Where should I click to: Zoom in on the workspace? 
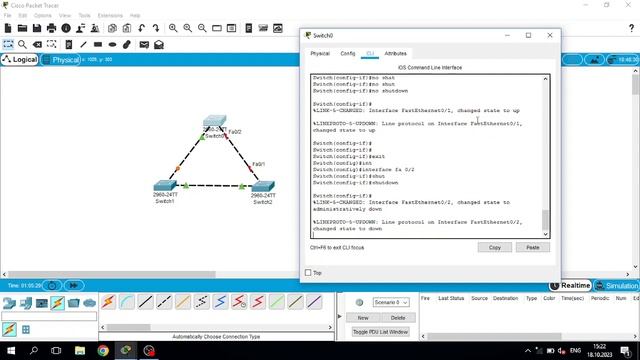[x=173, y=28]
